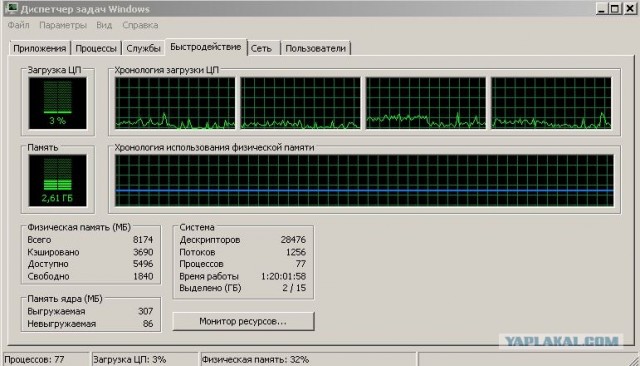Open Монитор ресурсов button
The height and width of the screenshot is (366, 640).
point(243,321)
